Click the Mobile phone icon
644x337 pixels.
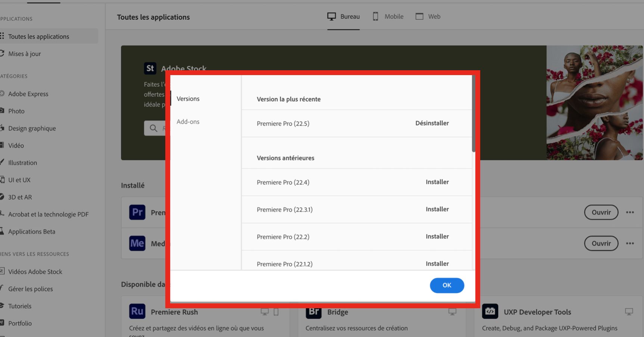[x=375, y=16]
